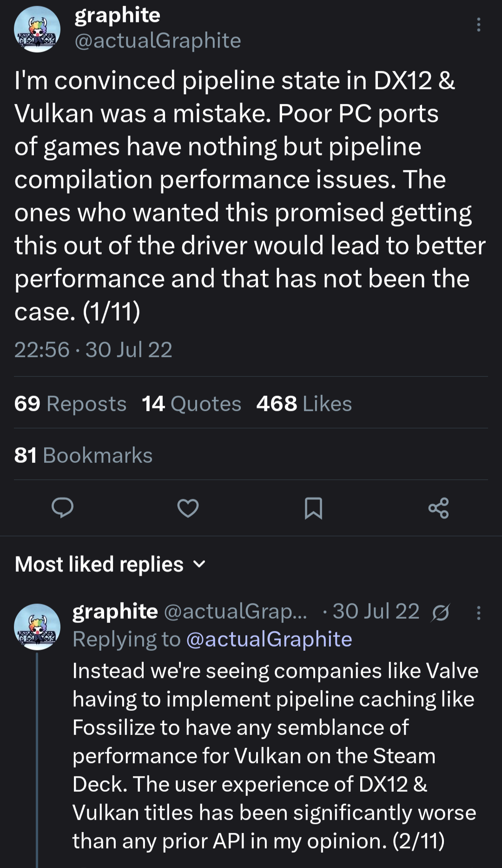Tap the share icon

[x=438, y=507]
